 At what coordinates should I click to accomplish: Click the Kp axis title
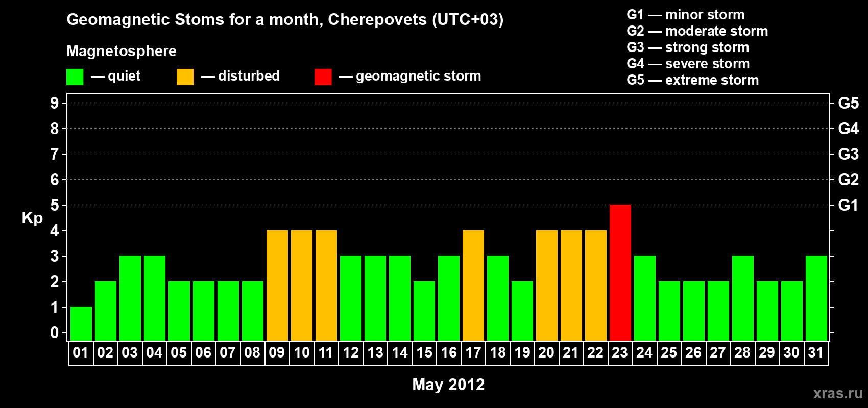coord(32,218)
